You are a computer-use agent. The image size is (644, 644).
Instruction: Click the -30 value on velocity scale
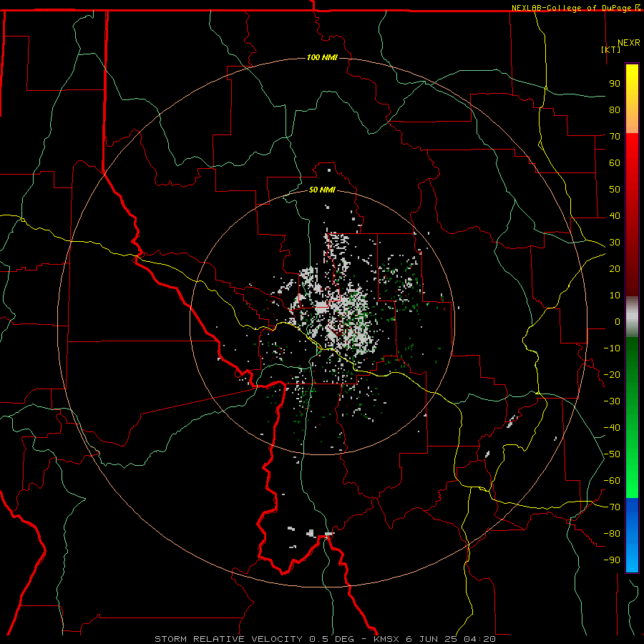click(x=612, y=401)
